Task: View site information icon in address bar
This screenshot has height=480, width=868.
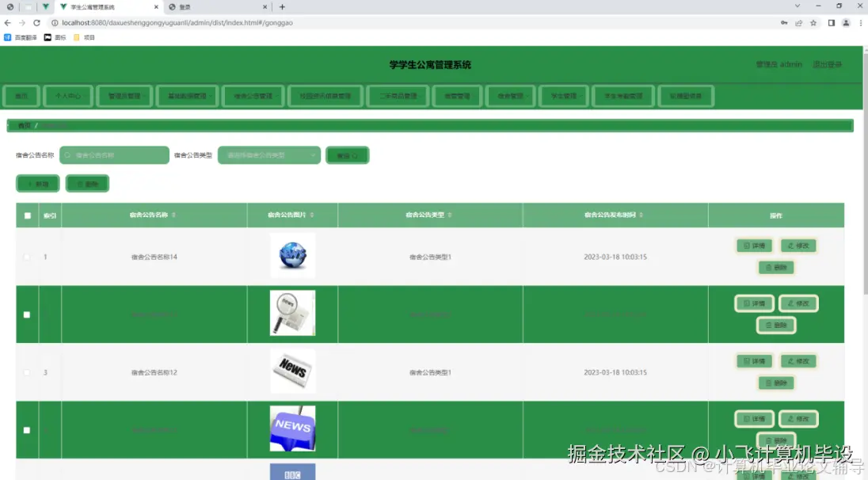Action: point(55,23)
